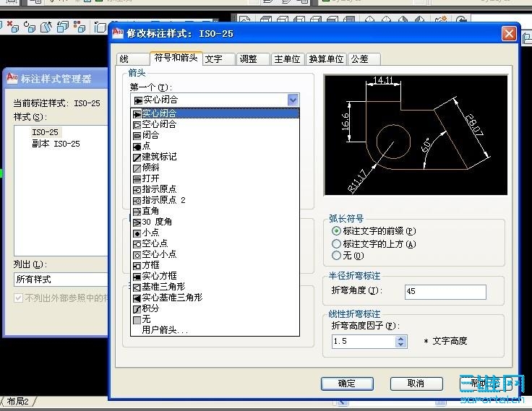Select 标注文字的上方 radio button
This screenshot has width=532, height=411.
[336, 244]
